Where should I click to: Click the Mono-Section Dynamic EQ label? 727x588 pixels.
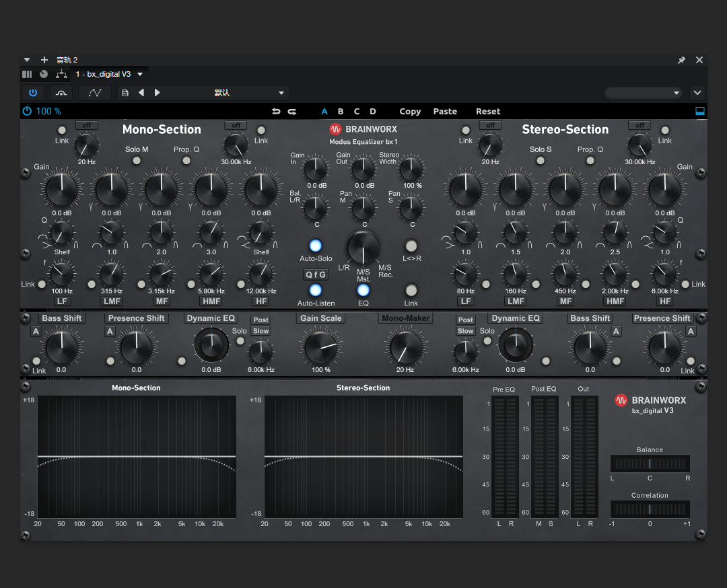click(211, 318)
